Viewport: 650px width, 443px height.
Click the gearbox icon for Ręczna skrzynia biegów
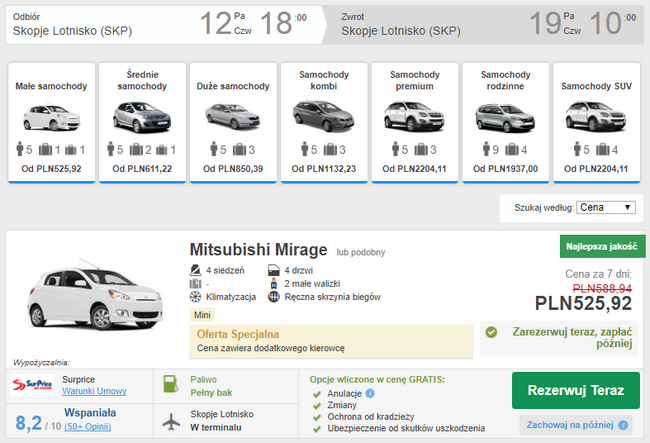point(274,297)
